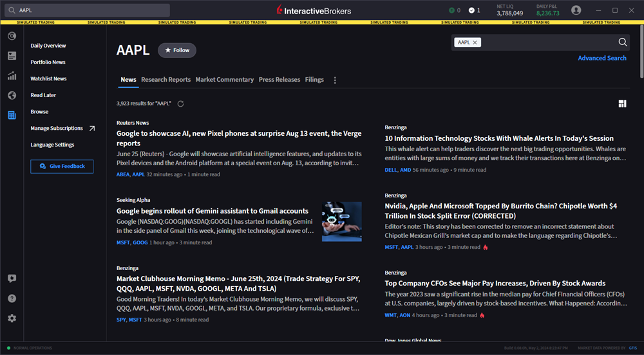Open the feedback chat icon in sidebar
Screen dimensions: 644x355
coord(12,278)
